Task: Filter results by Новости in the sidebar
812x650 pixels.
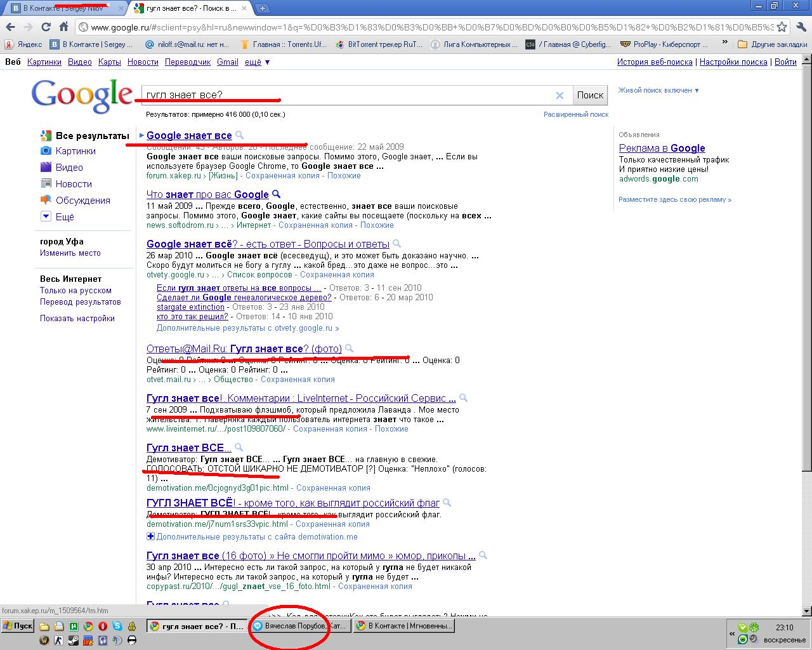Action: (x=67, y=184)
